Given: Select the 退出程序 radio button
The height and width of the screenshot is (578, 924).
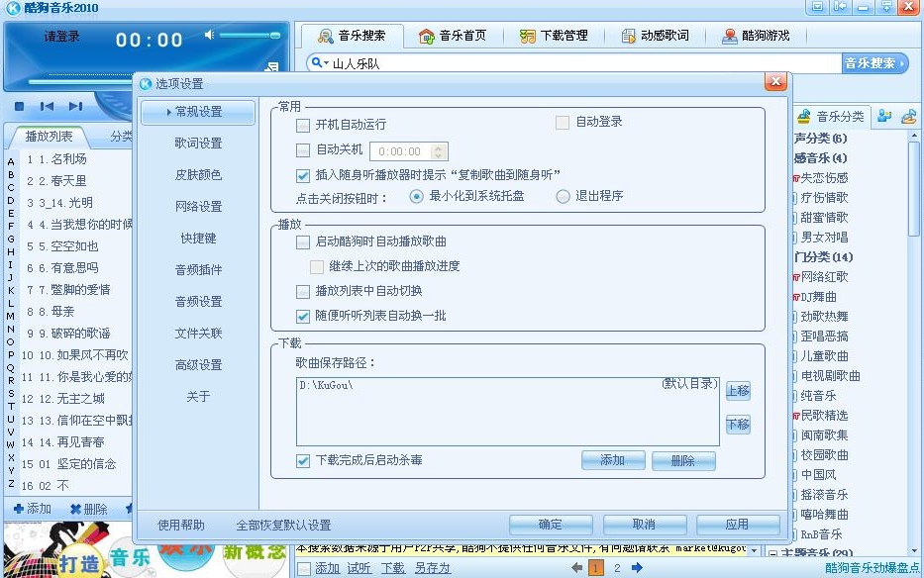Looking at the screenshot, I should click(x=563, y=196).
